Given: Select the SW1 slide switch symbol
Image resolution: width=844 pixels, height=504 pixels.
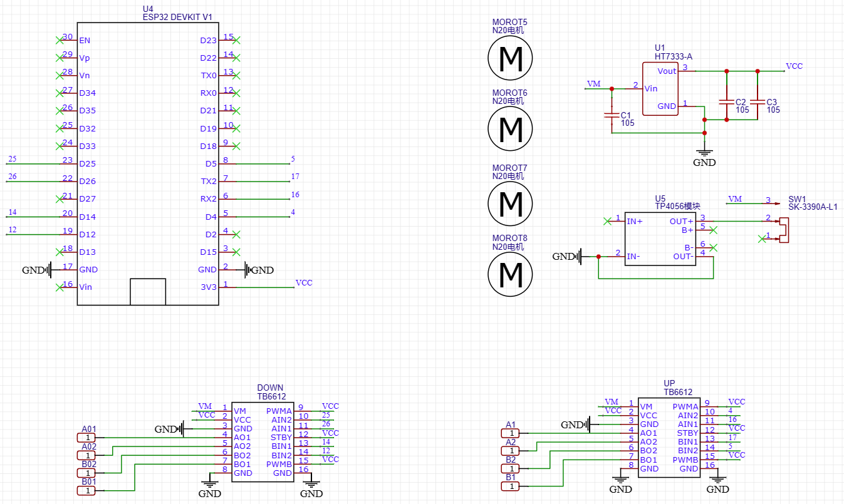Looking at the screenshot, I should click(x=783, y=230).
